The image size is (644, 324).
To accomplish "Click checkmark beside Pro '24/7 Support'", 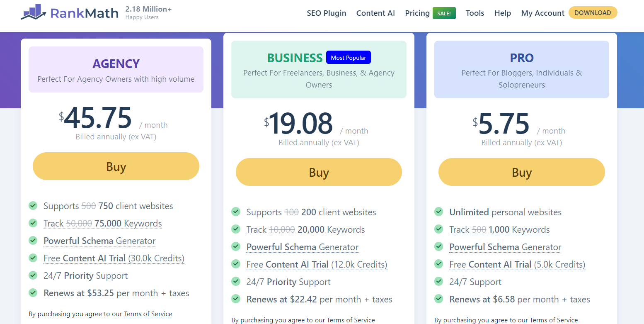I will pyautogui.click(x=439, y=281).
